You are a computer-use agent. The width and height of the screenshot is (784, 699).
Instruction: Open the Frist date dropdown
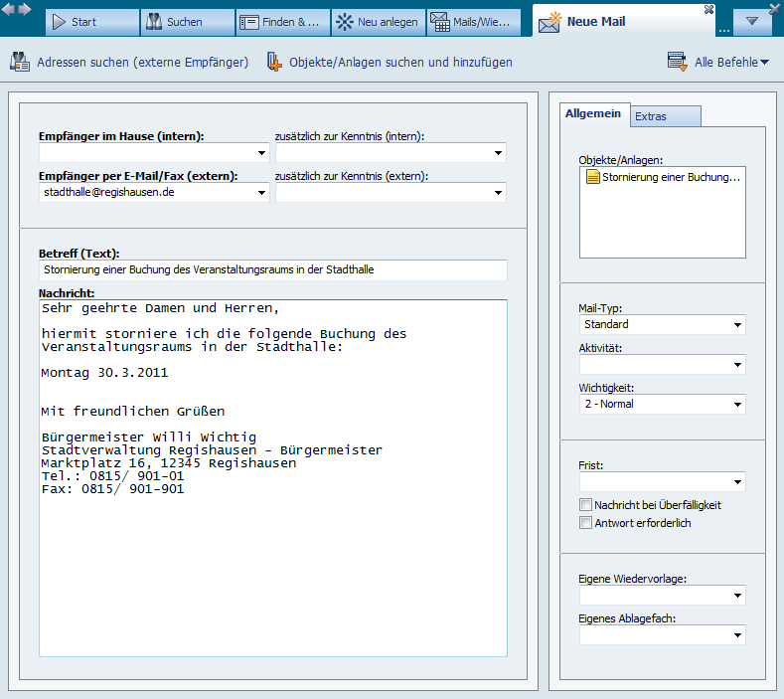[x=737, y=482]
